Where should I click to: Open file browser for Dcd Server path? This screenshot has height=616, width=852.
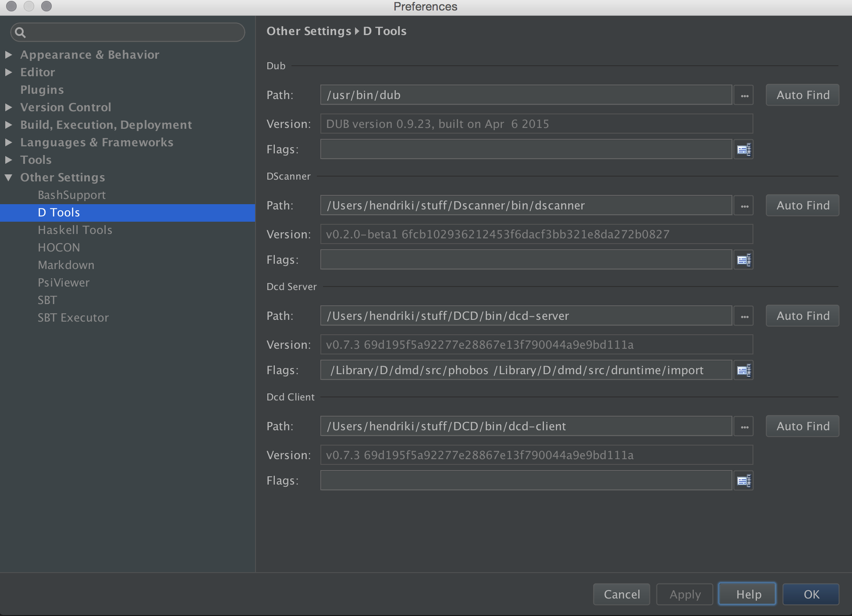[x=744, y=316]
